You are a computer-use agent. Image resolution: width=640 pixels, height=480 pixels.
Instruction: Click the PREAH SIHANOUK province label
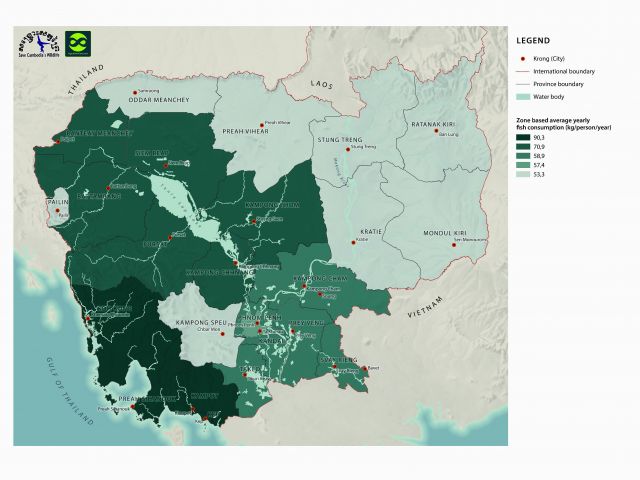(x=147, y=399)
